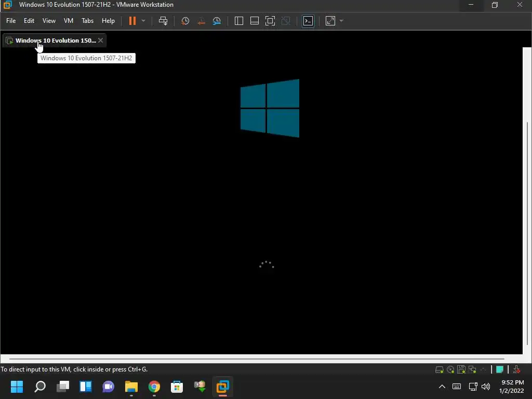This screenshot has width=532, height=399.
Task: Click the greyed-out USB device status icon
Action: pyautogui.click(x=483, y=369)
